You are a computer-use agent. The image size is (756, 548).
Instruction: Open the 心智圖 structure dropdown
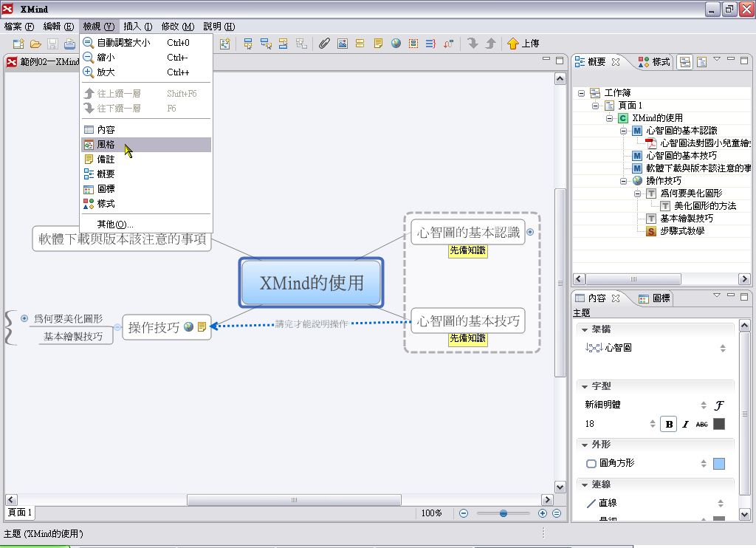click(722, 348)
